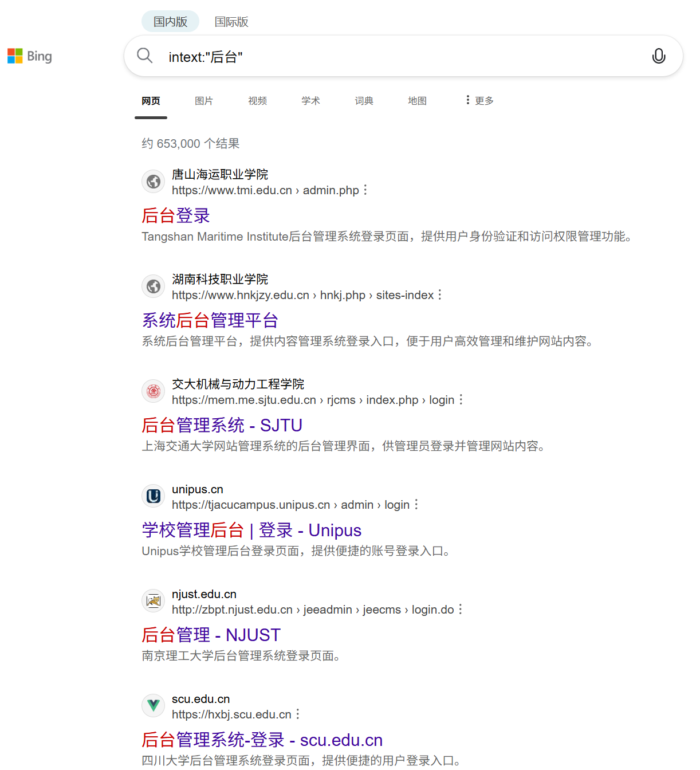This screenshot has height=770, width=700.
Task: Activate voice search via the microphone icon
Action: coord(659,56)
